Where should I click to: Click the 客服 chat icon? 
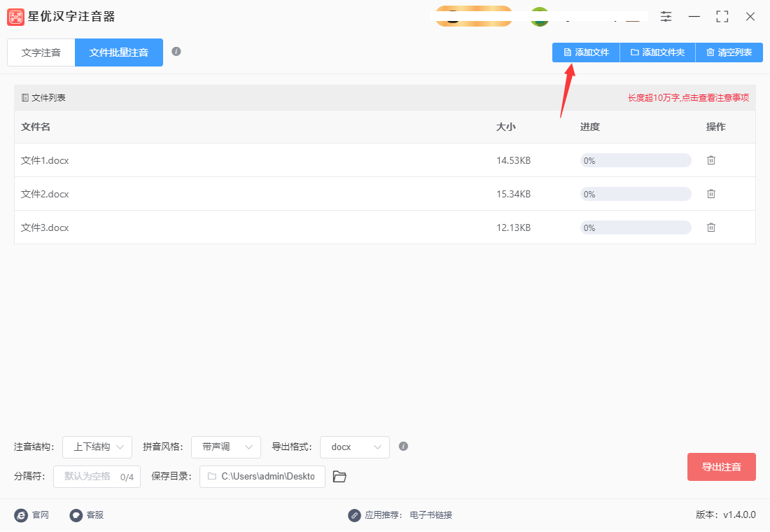tap(76, 515)
